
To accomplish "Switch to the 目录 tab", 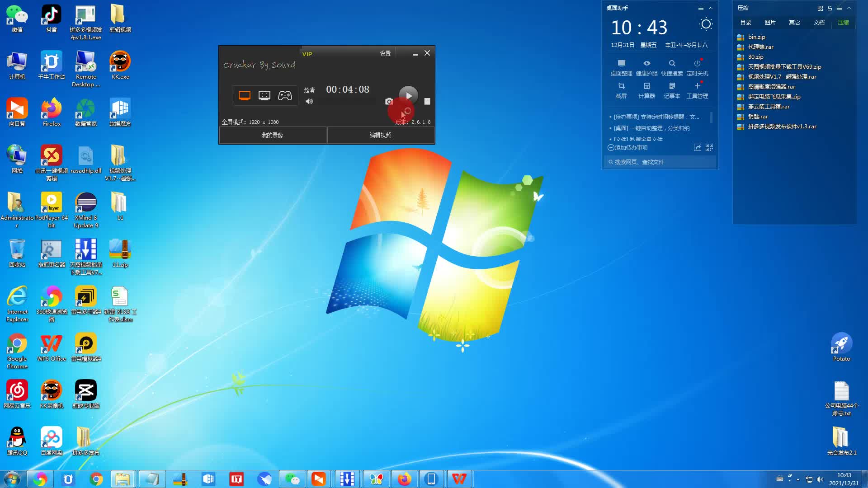I will tap(746, 23).
